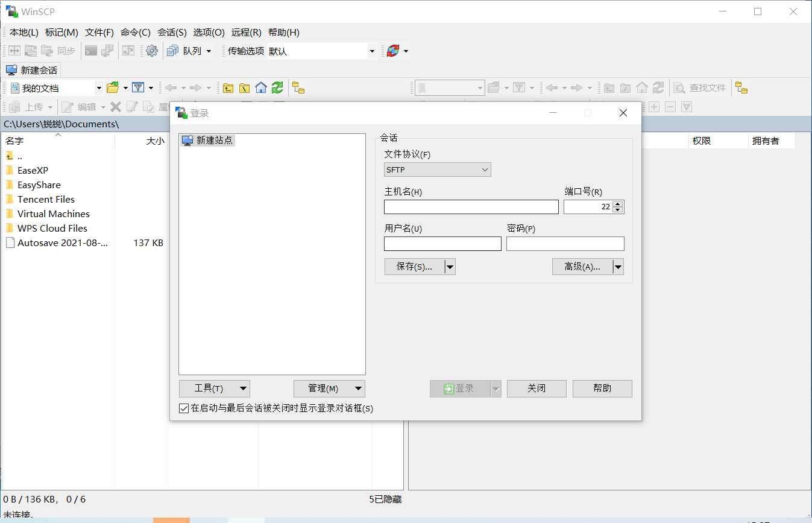Select New Site (新建站点) in the site list
Viewport: 812px width, 523px height.
click(x=207, y=140)
